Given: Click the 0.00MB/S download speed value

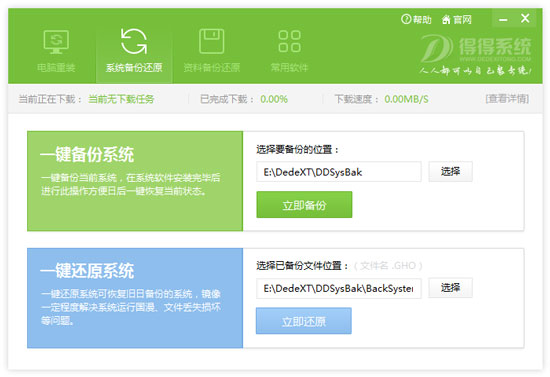Looking at the screenshot, I should coord(406,99).
